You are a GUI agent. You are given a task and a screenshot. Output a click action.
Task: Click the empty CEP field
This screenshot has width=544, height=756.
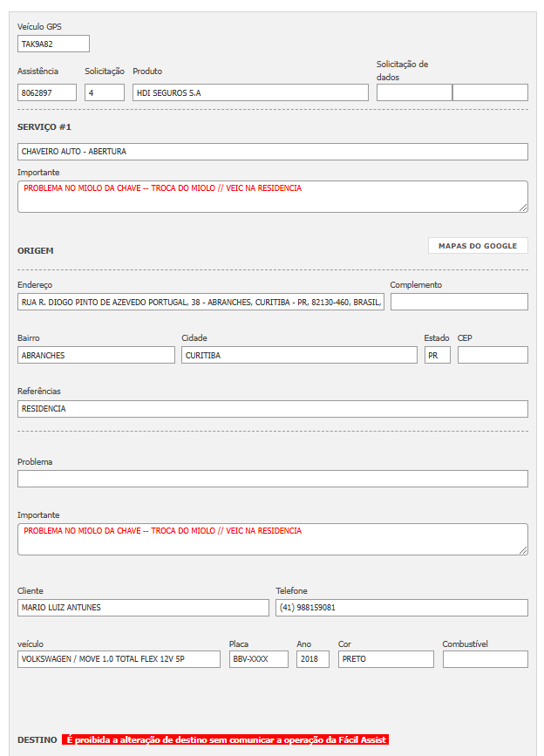(x=493, y=355)
